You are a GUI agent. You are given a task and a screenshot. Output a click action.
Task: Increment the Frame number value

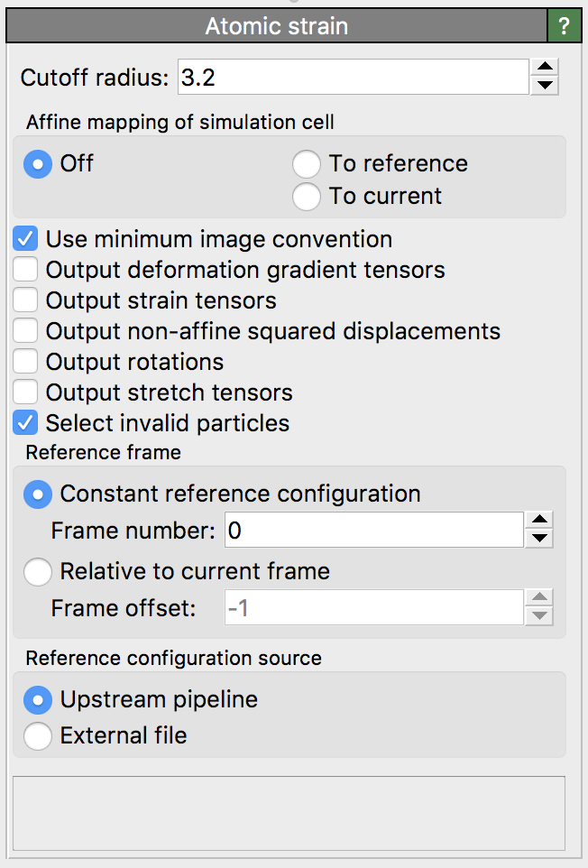538,521
